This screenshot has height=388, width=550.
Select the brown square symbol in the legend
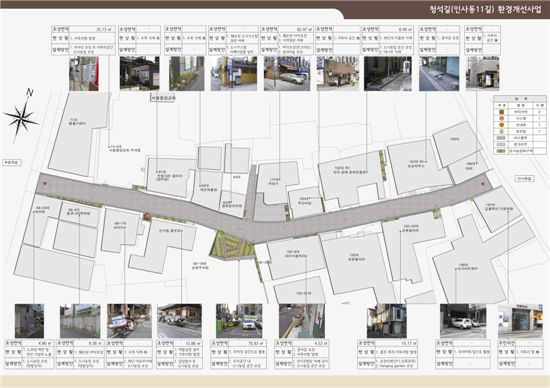pos(502,112)
